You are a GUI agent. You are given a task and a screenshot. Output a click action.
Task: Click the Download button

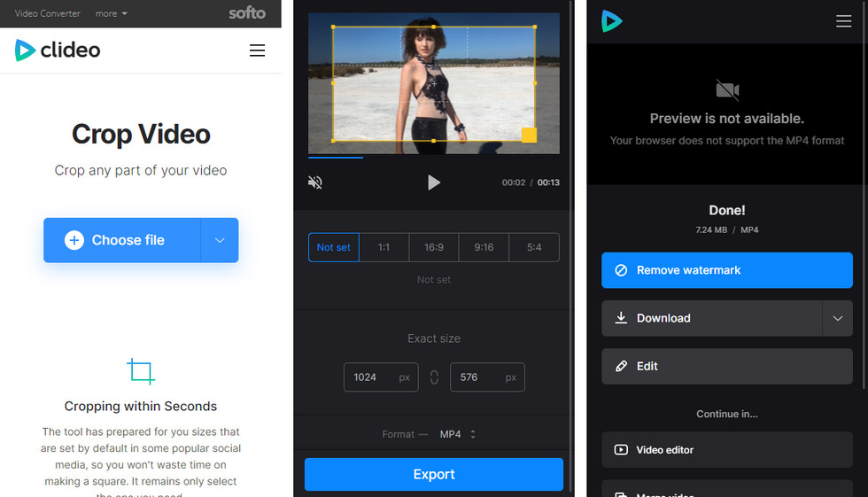[x=712, y=318]
